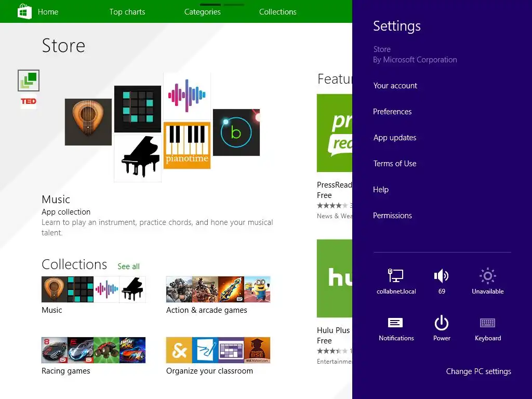Switch to Collections tab
This screenshot has width=532, height=399.
click(x=278, y=12)
